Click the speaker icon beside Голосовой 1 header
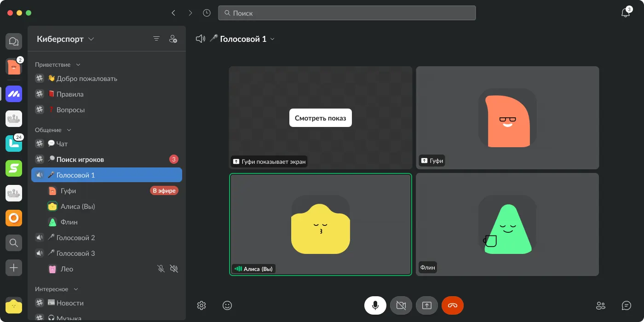 pyautogui.click(x=200, y=39)
